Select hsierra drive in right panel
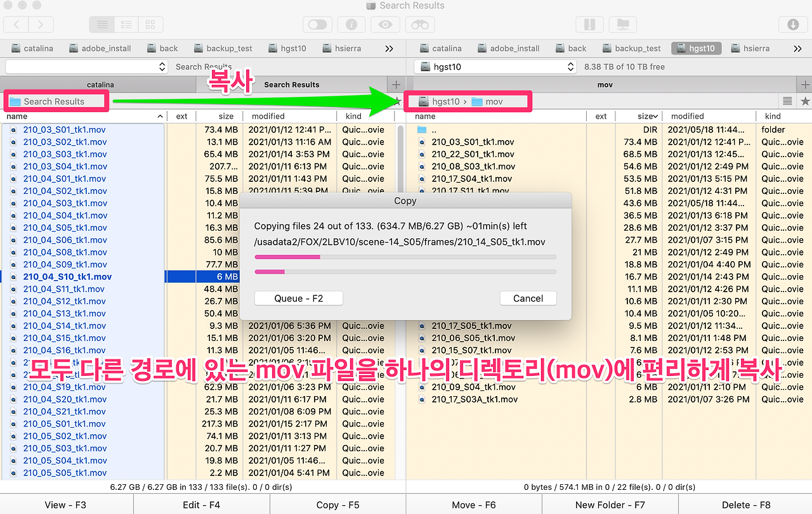The width and height of the screenshot is (812, 514). [750, 48]
